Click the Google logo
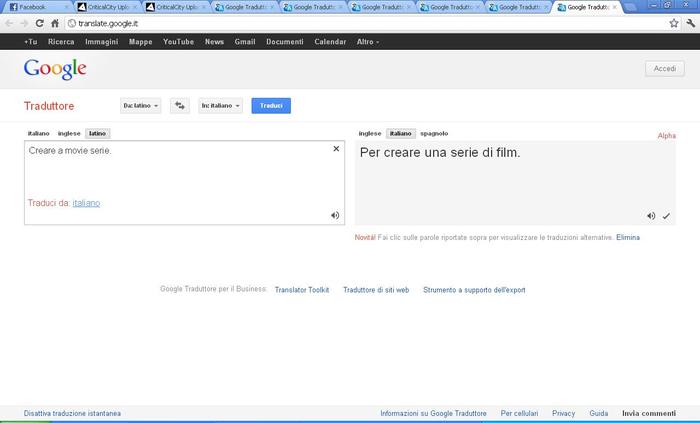The width and height of the screenshot is (700, 423). 55,69
